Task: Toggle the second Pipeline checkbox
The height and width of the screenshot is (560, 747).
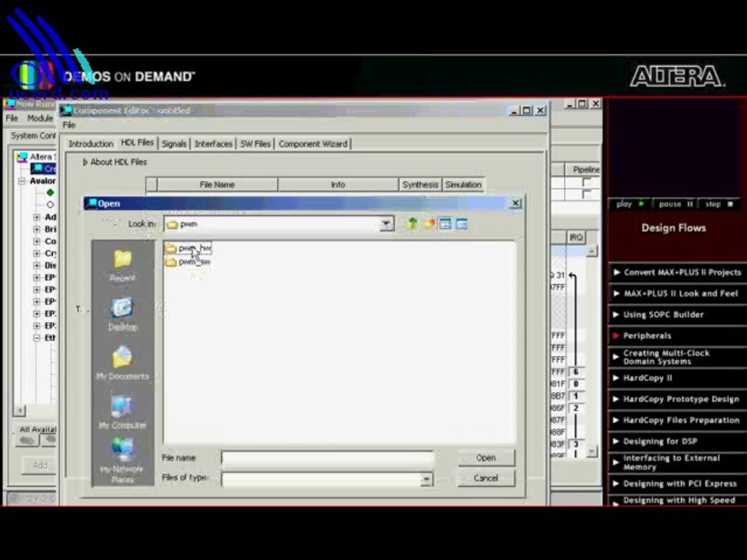Action: tap(587, 194)
